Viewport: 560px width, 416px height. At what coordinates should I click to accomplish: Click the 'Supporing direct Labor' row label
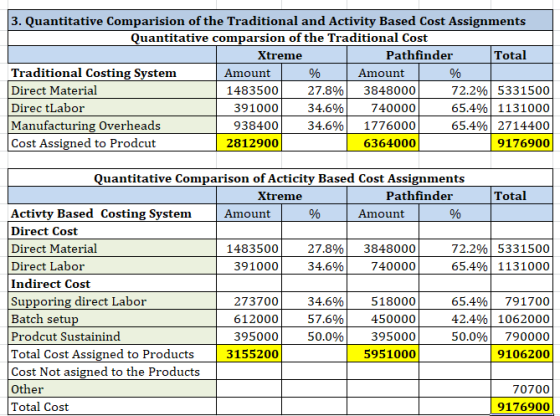[112, 301]
